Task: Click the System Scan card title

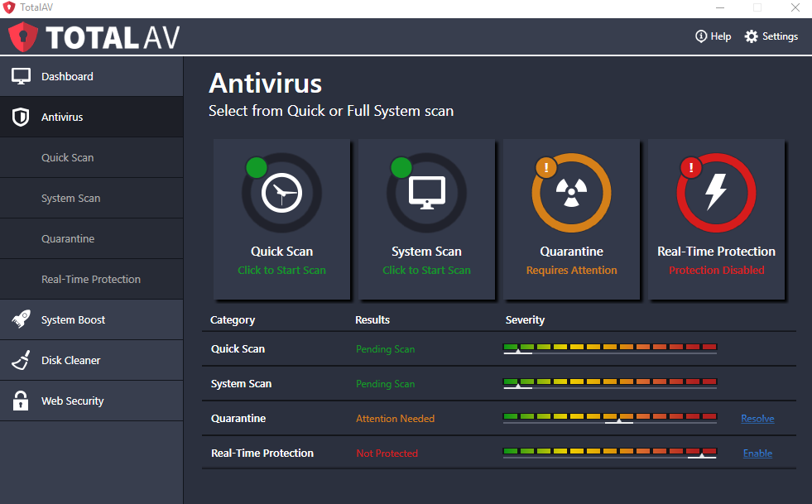Action: pyautogui.click(x=427, y=252)
